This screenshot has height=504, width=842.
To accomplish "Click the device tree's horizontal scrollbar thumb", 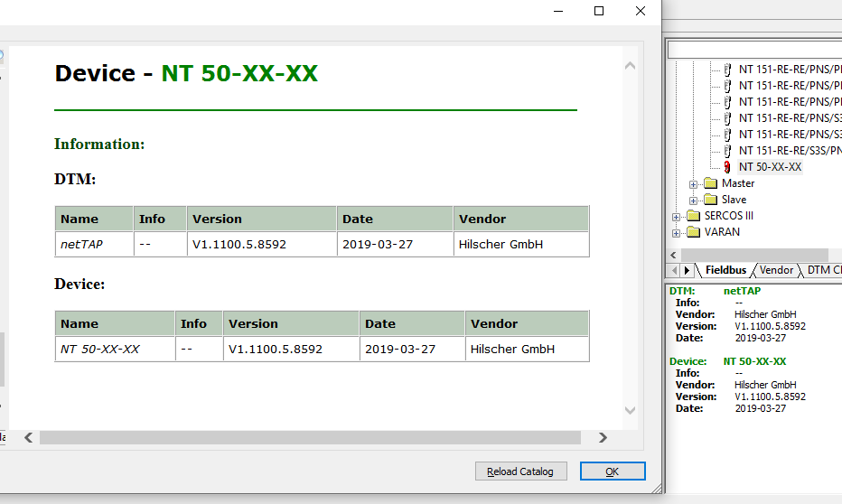I will tap(754, 255).
